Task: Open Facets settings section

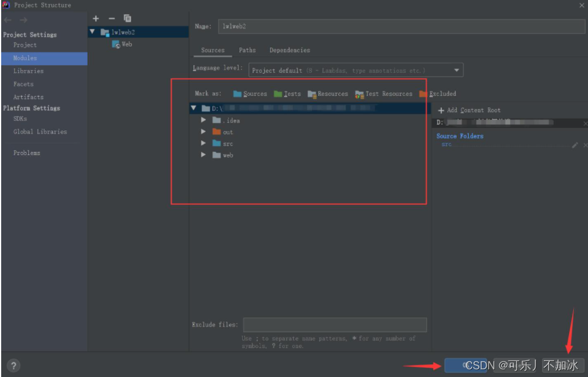Action: pyautogui.click(x=24, y=84)
